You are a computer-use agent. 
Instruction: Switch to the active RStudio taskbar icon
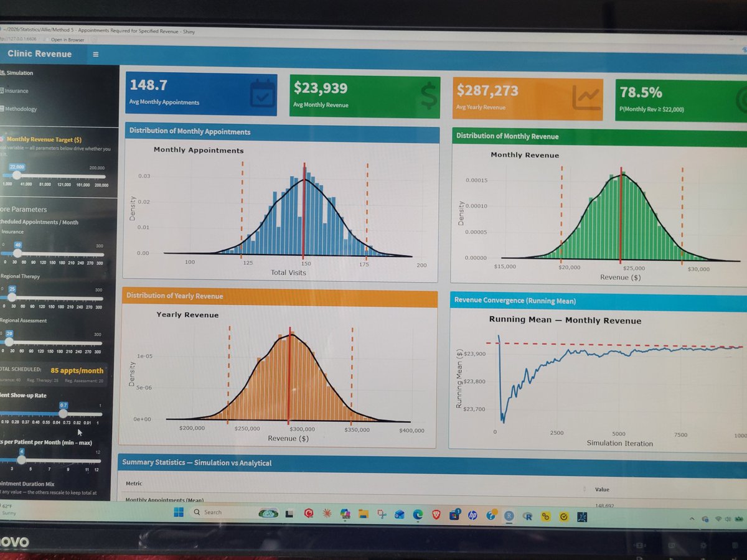[x=509, y=516]
